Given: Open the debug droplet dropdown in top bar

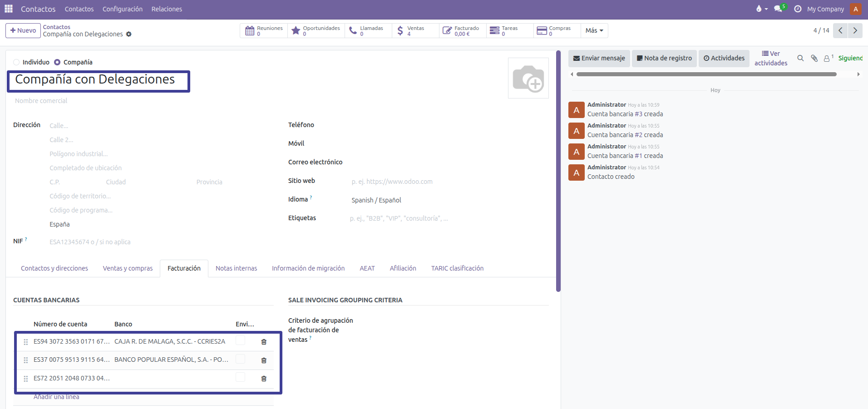Looking at the screenshot, I should pyautogui.click(x=761, y=9).
